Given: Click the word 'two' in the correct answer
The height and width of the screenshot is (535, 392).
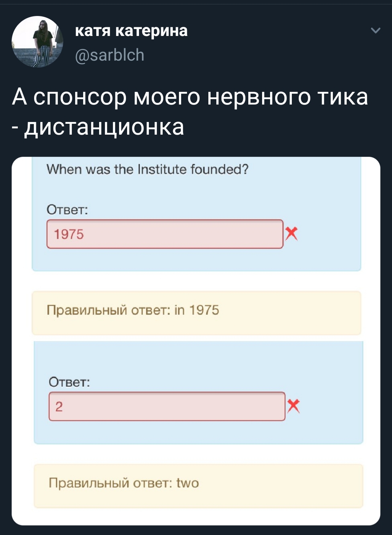Looking at the screenshot, I should (x=188, y=483).
